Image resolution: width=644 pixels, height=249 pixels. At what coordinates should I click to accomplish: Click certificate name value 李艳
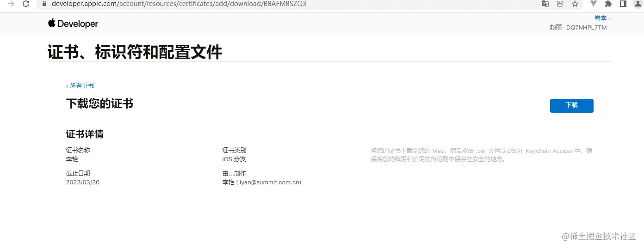(72, 159)
